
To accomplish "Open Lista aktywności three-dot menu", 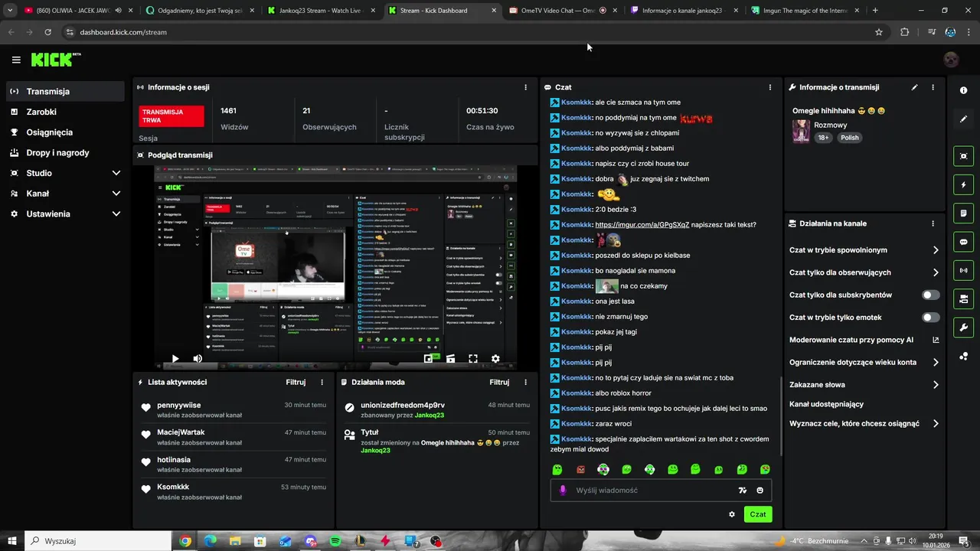I will 322,382.
